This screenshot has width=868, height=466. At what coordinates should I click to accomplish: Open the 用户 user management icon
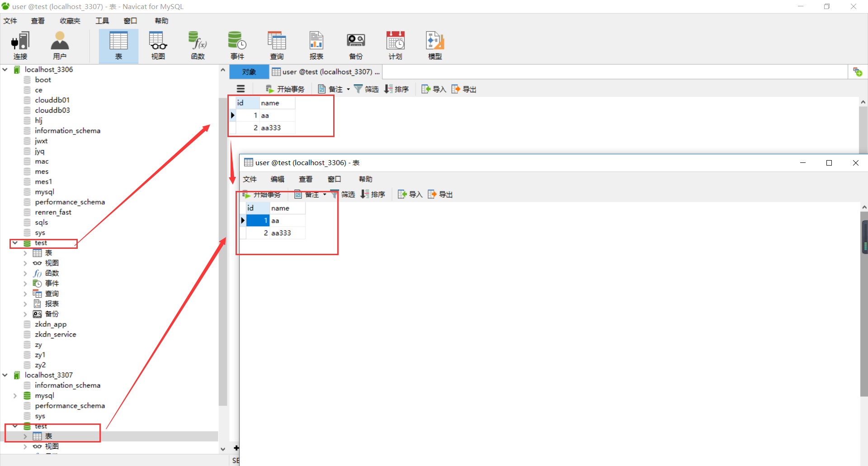pyautogui.click(x=60, y=46)
